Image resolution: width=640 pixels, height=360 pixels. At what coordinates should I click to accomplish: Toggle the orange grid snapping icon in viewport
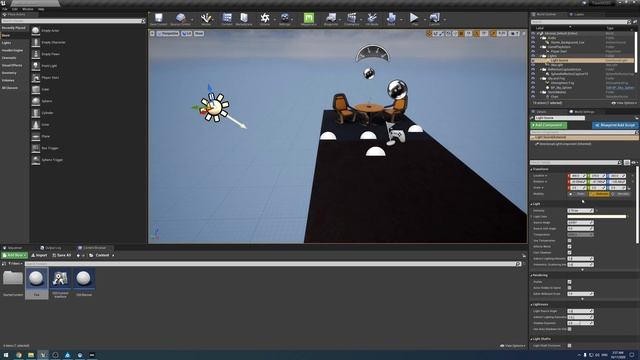461,33
